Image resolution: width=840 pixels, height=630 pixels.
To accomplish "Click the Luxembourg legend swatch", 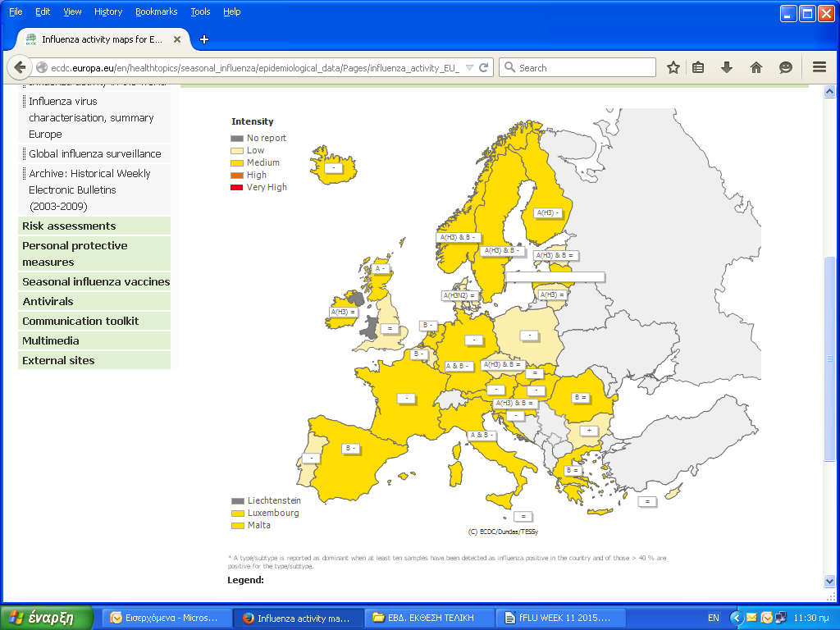I will [238, 514].
